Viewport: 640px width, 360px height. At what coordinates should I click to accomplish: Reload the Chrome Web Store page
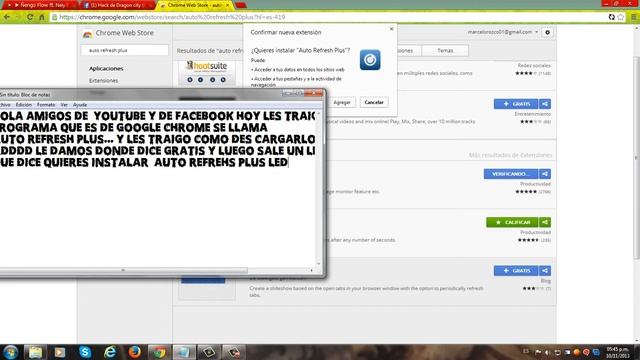pyautogui.click(x=30, y=17)
